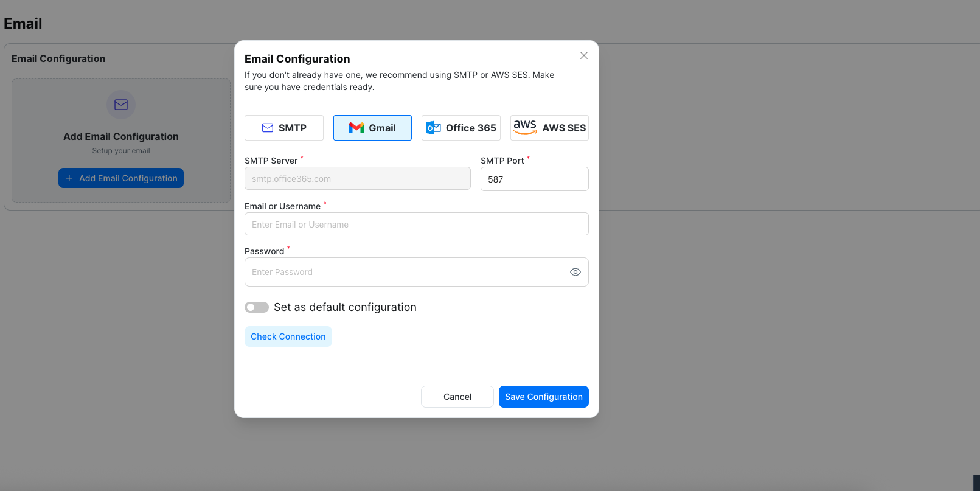
Task: Click the Check Connection button
Action: tap(288, 336)
